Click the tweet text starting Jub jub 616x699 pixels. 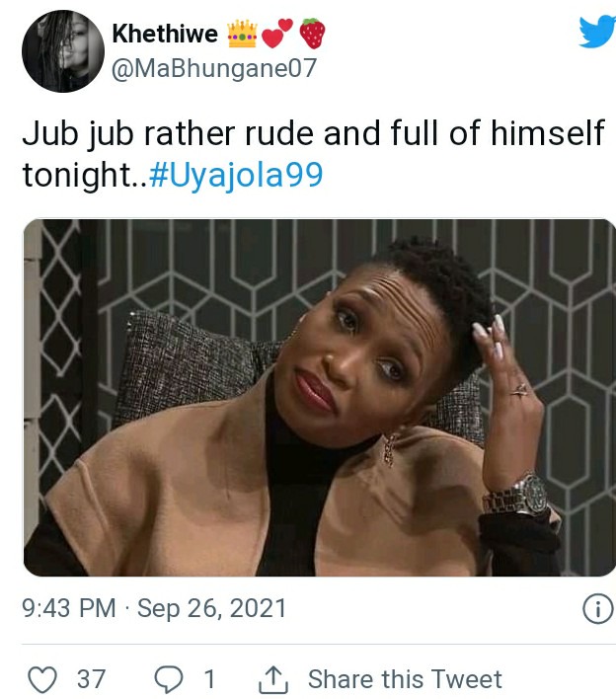pyautogui.click(x=313, y=154)
